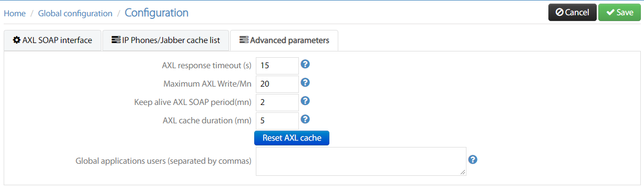Click the gear icon on AXL SOAP interface tab
644x190 pixels.
tap(17, 40)
